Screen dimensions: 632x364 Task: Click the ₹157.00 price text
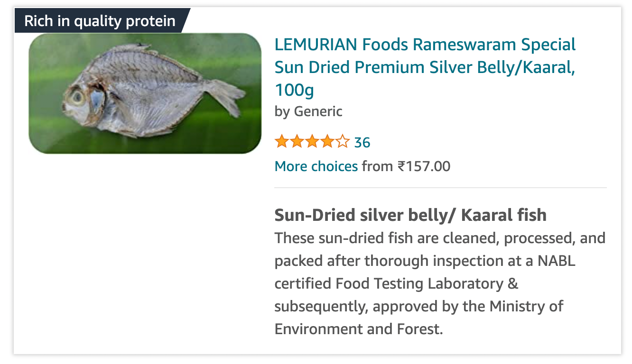pos(424,166)
